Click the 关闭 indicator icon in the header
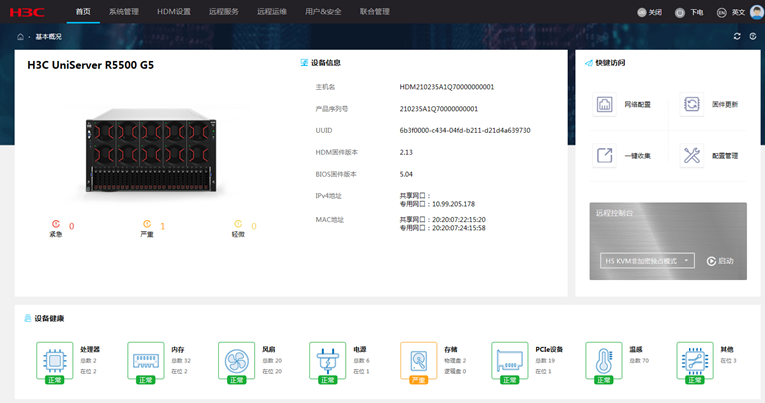Screen dimensions: 765x403 coord(642,13)
